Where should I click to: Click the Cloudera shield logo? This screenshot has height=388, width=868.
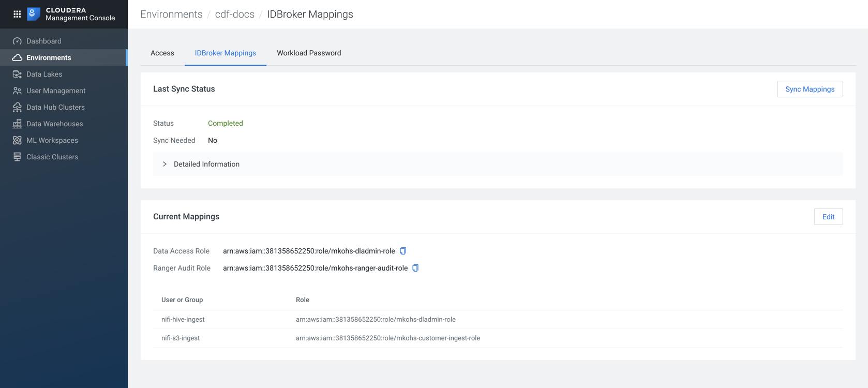coord(34,14)
